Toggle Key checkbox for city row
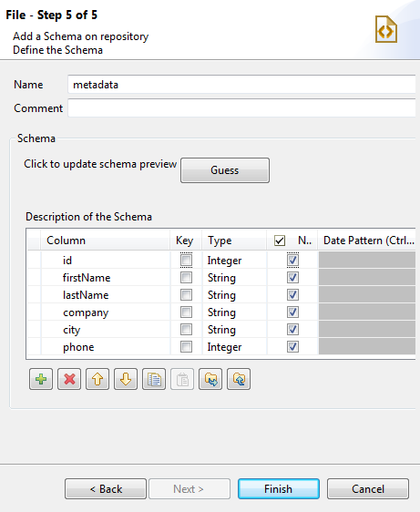 186,330
